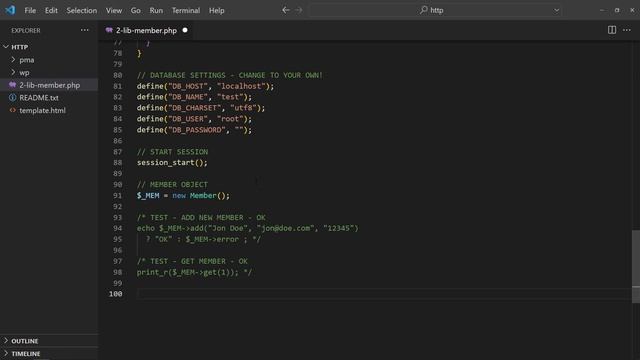Expand the Outline section
Viewport: 640px width, 360px height.
click(49, 341)
